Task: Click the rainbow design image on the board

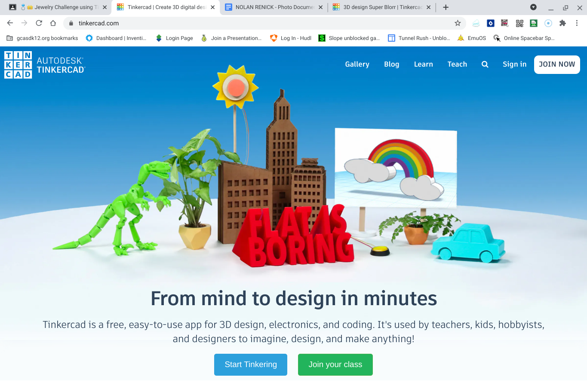Action: [396, 168]
